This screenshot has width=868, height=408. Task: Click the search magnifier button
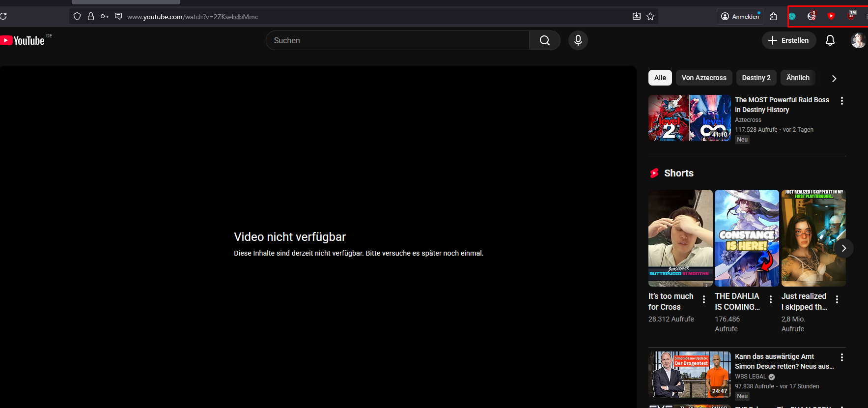coord(544,40)
